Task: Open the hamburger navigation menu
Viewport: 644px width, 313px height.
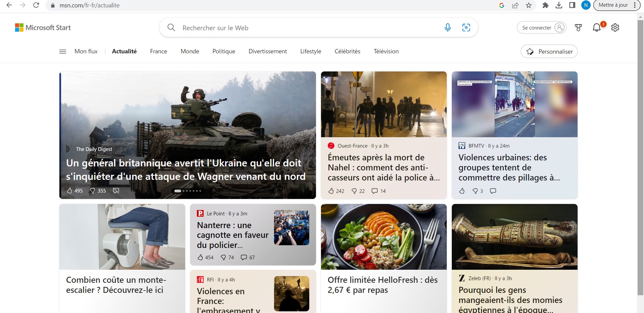Action: pos(63,51)
